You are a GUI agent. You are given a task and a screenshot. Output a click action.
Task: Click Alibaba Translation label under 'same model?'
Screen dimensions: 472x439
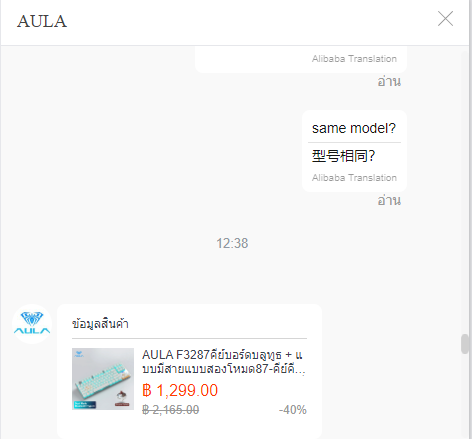354,178
